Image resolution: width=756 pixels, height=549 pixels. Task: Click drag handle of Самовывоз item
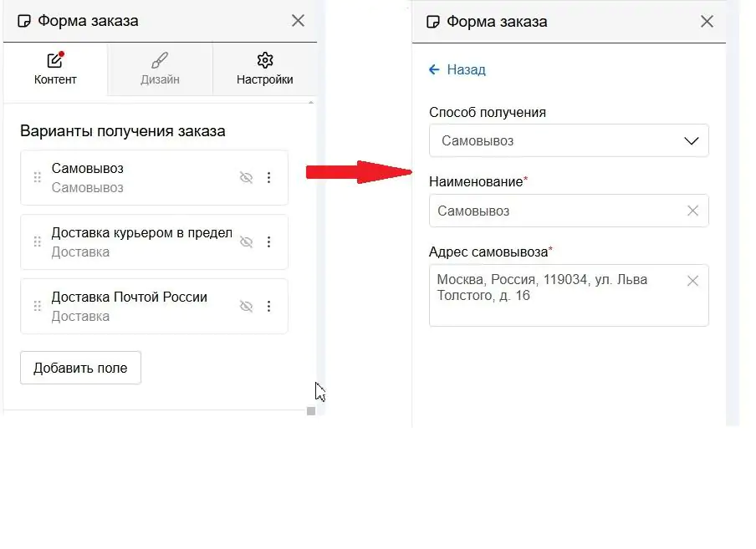pyautogui.click(x=37, y=178)
